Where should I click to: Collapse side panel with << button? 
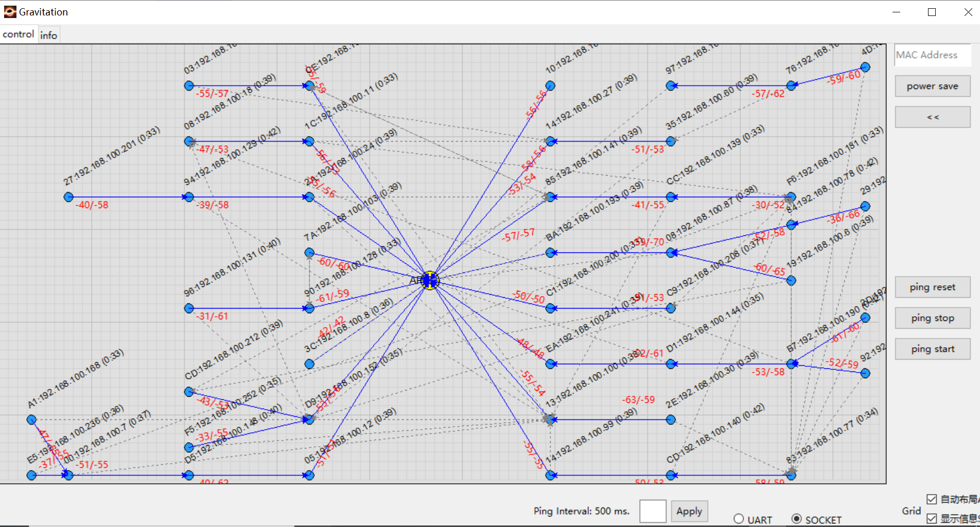coord(932,117)
